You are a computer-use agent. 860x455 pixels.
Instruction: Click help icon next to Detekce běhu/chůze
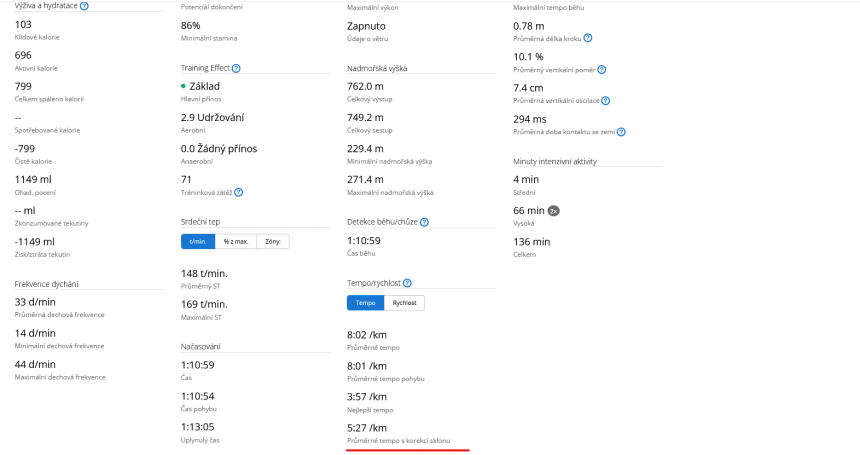coord(425,222)
